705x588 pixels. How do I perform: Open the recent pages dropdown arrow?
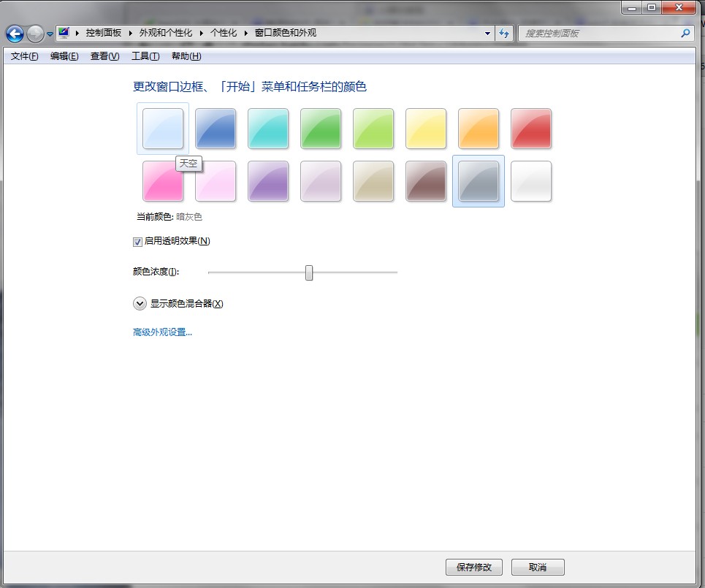click(50, 34)
